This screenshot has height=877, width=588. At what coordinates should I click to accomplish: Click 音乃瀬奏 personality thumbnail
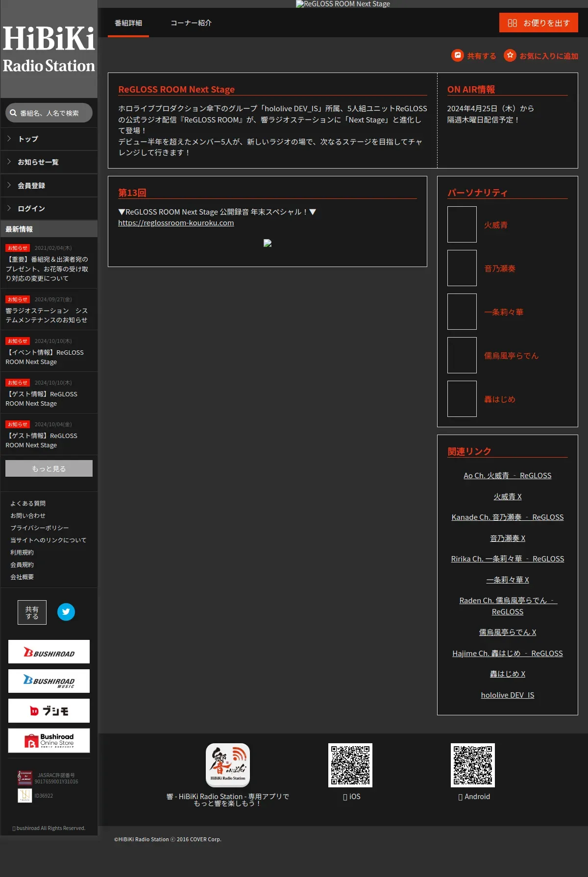[462, 268]
